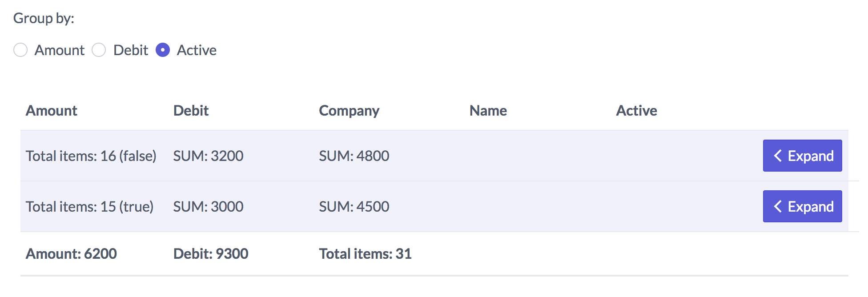Image resolution: width=868 pixels, height=297 pixels.
Task: Click the Debit column header
Action: point(191,110)
